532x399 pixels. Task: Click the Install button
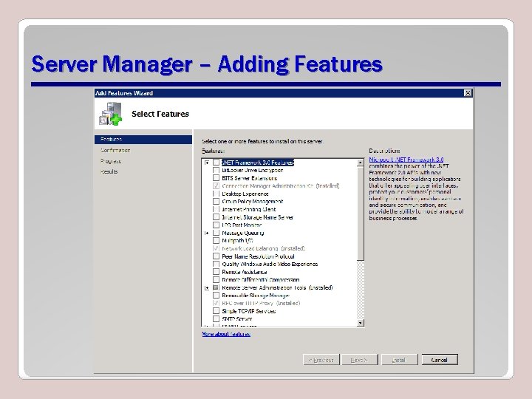click(x=399, y=360)
